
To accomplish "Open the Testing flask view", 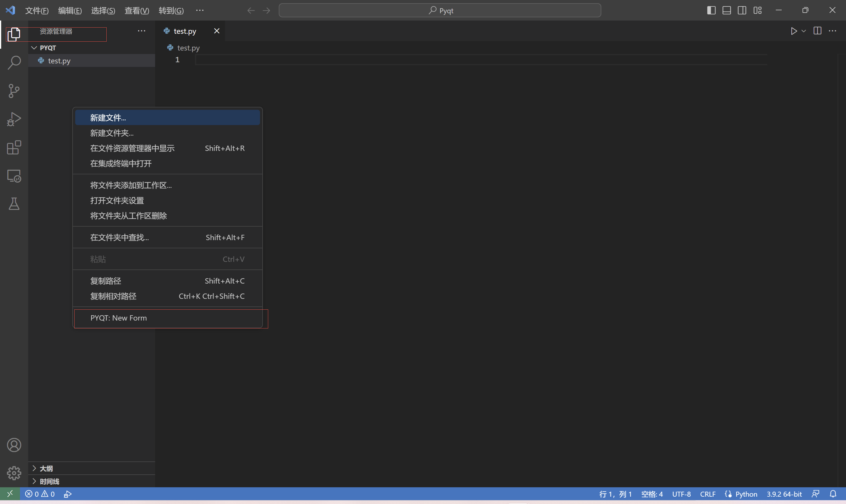I will (14, 204).
